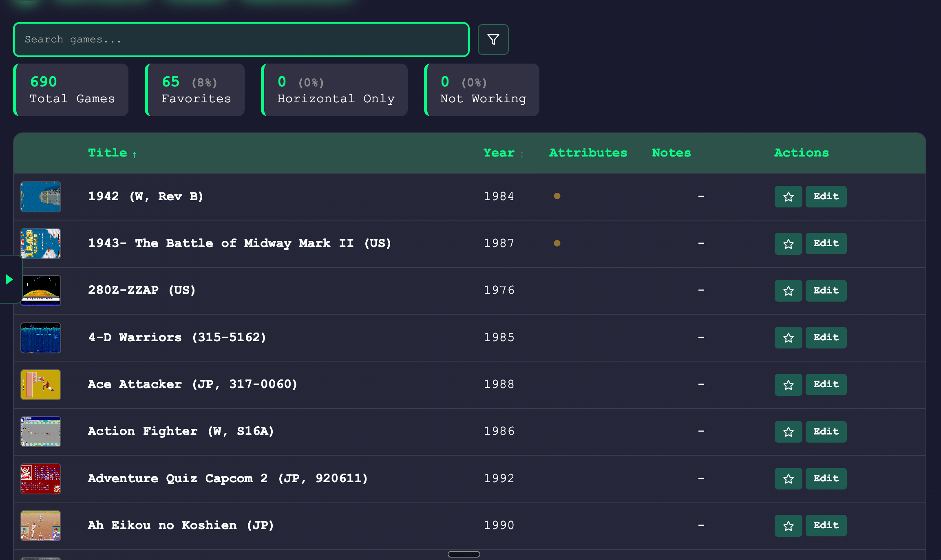Favorite 280Z-ZZAP using its star icon
Image resolution: width=941 pixels, height=560 pixels.
[x=788, y=290]
